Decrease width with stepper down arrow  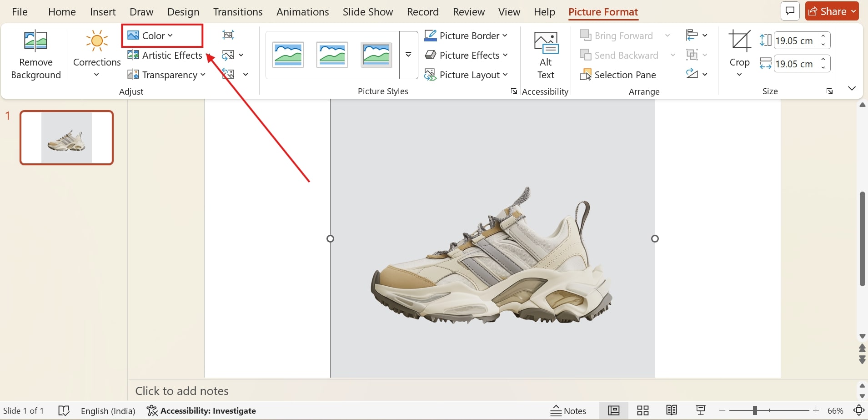(823, 68)
